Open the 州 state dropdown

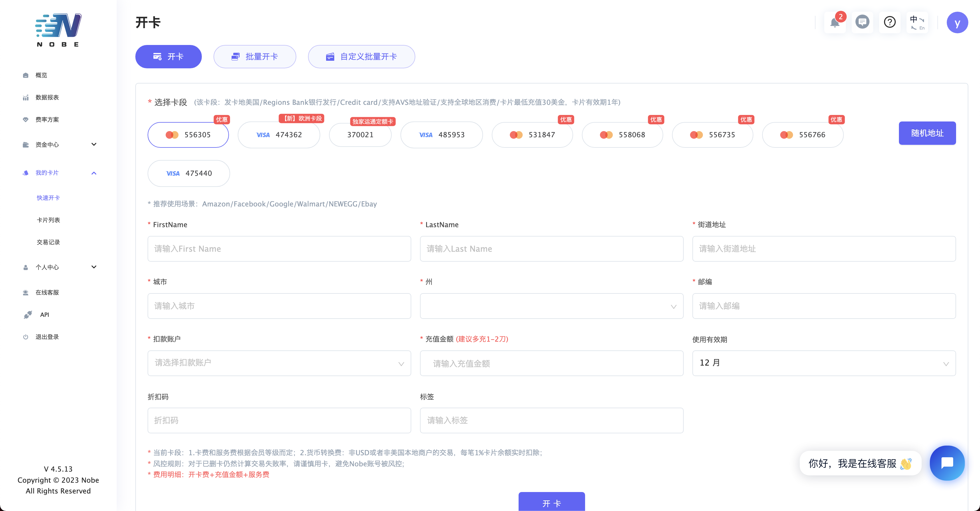[x=551, y=306]
